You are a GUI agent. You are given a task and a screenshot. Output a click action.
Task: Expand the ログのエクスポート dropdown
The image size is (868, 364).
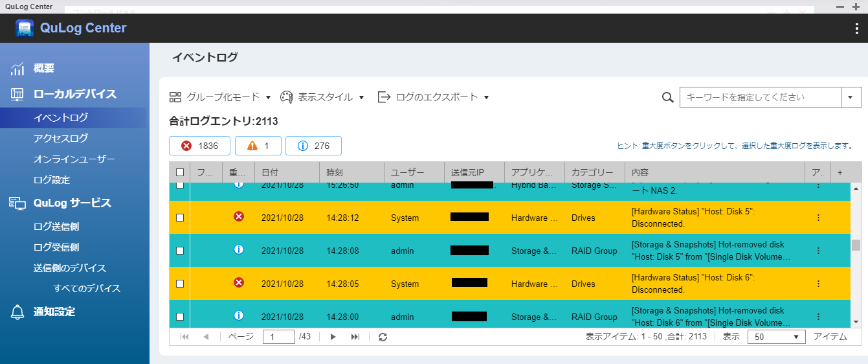[x=486, y=98]
